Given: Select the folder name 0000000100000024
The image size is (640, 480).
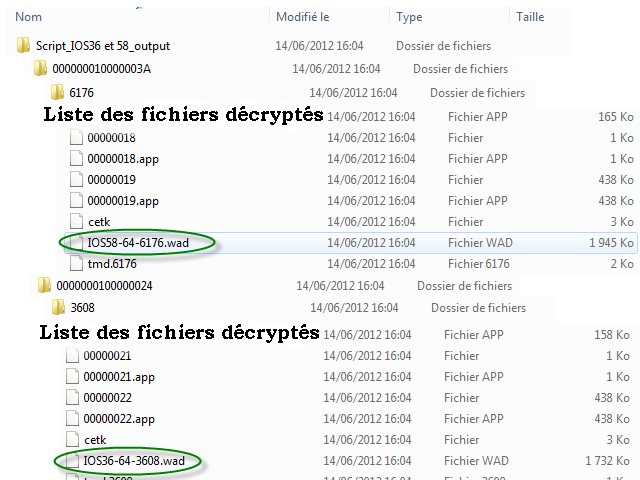Looking at the screenshot, I should pyautogui.click(x=104, y=286).
